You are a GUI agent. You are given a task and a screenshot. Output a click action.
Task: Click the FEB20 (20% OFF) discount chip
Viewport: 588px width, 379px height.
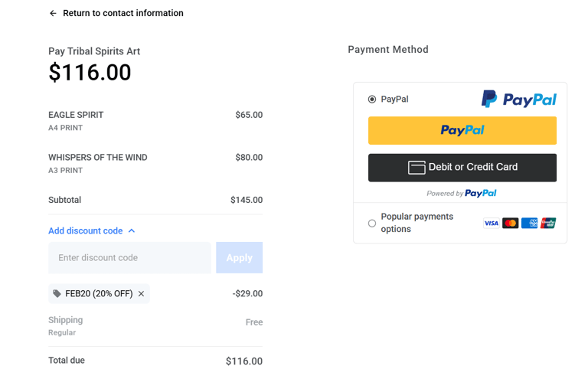click(x=98, y=293)
